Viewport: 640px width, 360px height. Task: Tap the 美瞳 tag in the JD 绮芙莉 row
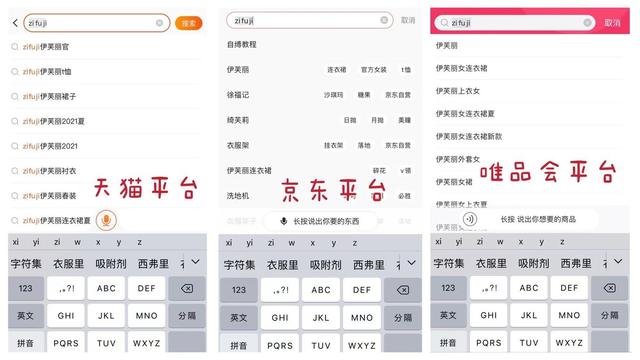point(404,120)
